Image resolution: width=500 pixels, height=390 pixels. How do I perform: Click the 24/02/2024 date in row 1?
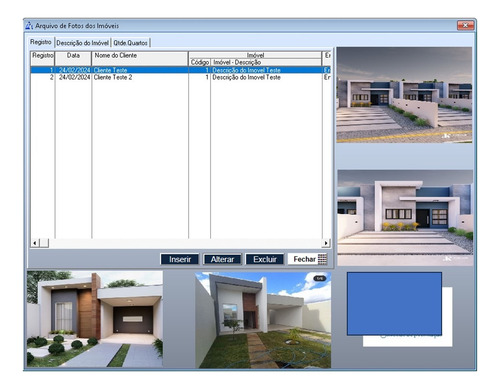click(x=74, y=70)
